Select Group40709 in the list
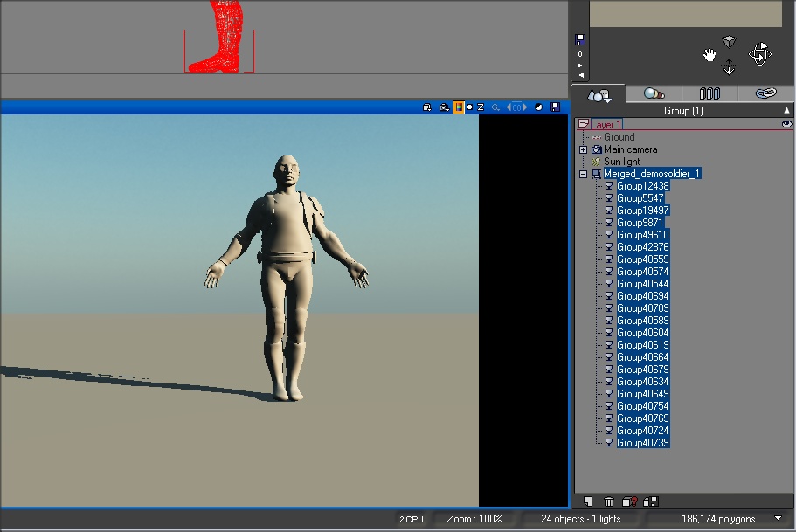796x532 pixels. 643,308
